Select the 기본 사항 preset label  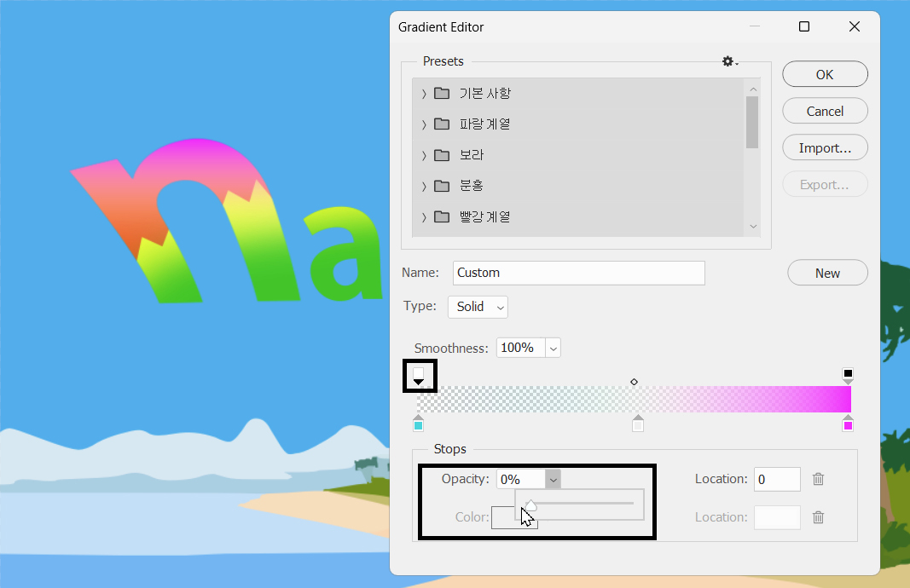click(484, 94)
